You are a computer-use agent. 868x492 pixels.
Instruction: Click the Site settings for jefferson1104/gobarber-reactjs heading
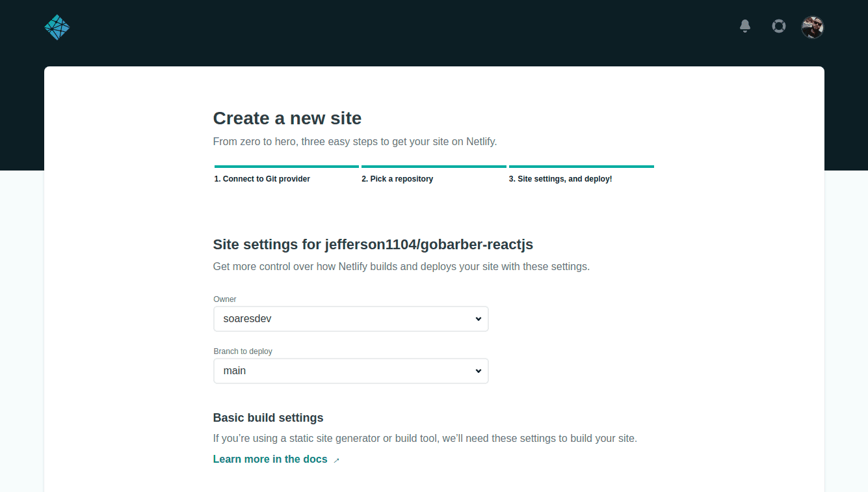click(373, 245)
